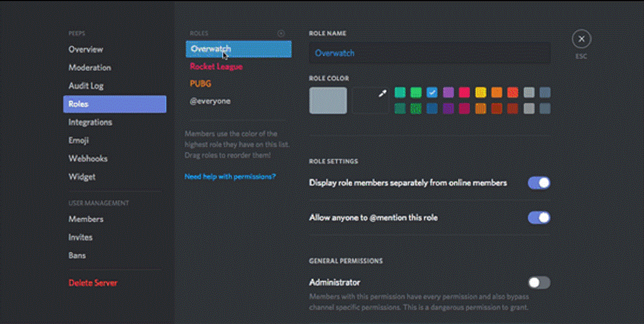Viewport: 644px width, 324px height.
Task: Open the Audit Log settings page
Action: click(86, 86)
